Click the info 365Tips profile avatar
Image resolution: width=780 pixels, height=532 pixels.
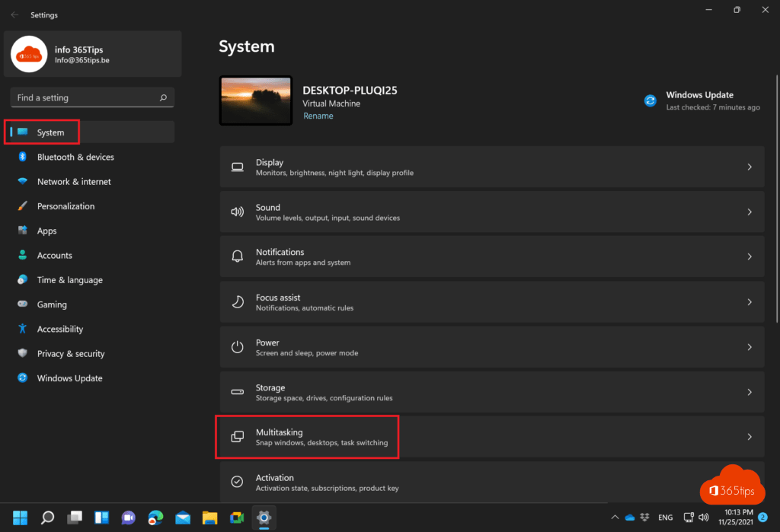point(29,54)
